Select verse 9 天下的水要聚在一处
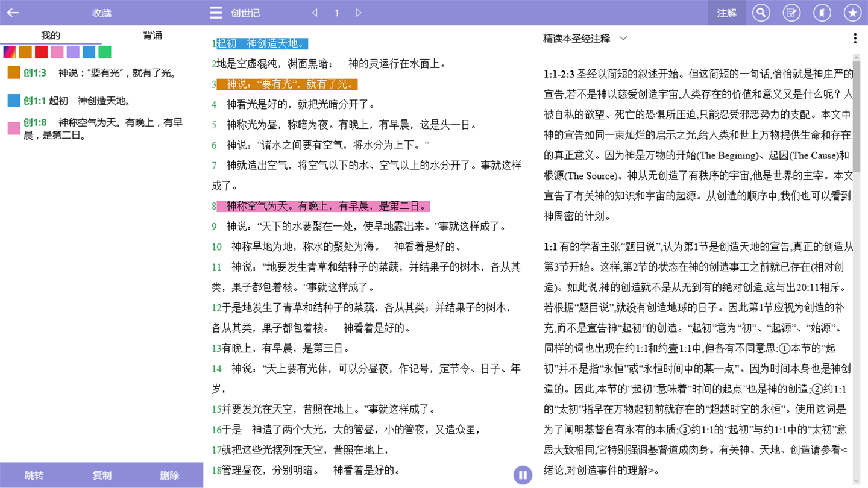The image size is (868, 488). tap(361, 227)
